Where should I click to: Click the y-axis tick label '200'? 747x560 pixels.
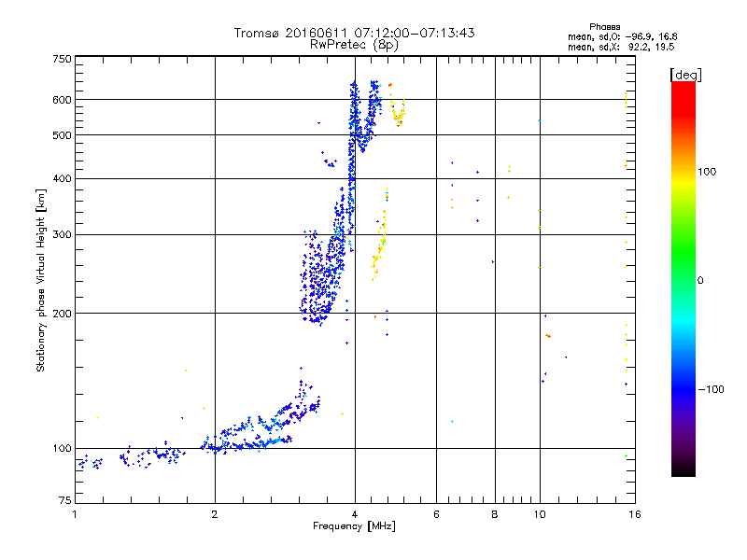point(62,314)
